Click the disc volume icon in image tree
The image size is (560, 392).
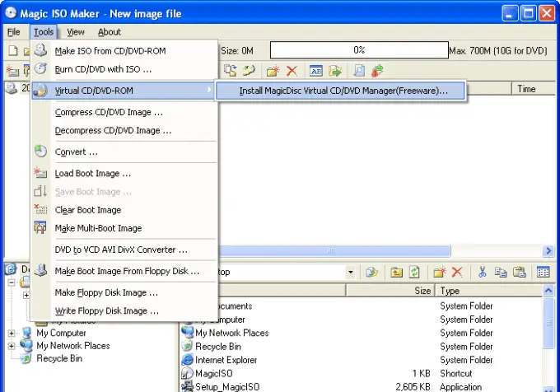pyautogui.click(x=12, y=88)
